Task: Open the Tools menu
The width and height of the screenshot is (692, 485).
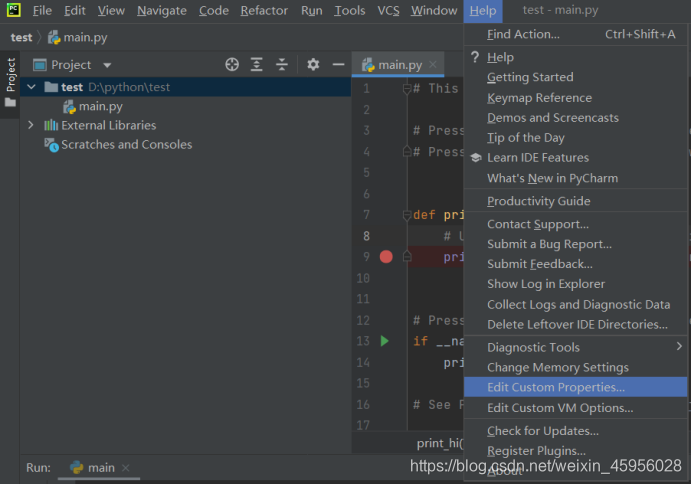Action: [x=350, y=11]
